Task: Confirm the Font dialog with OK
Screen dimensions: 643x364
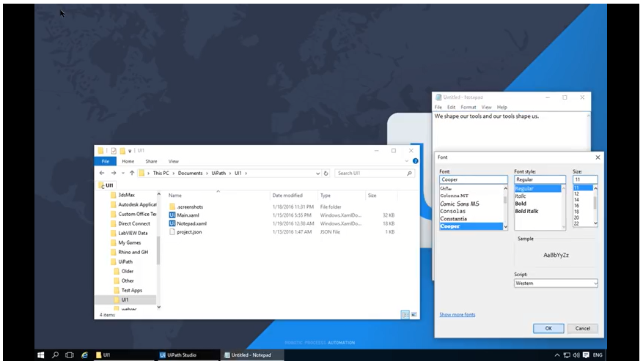Action: pos(548,328)
